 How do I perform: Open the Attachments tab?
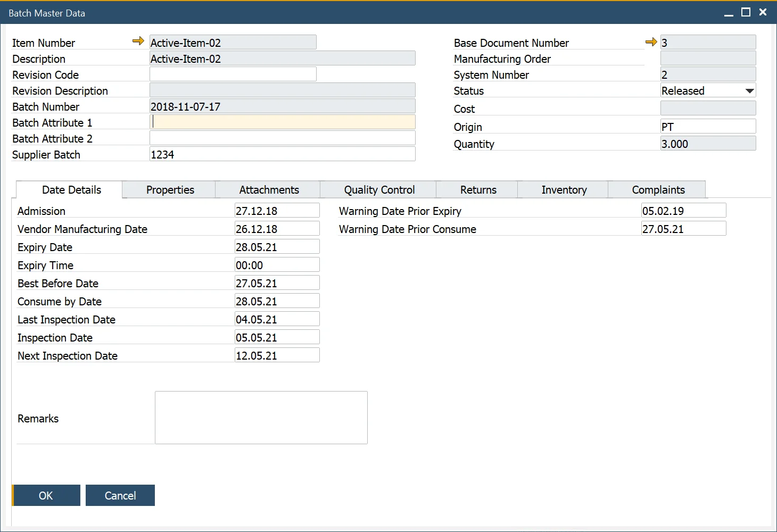pos(268,189)
